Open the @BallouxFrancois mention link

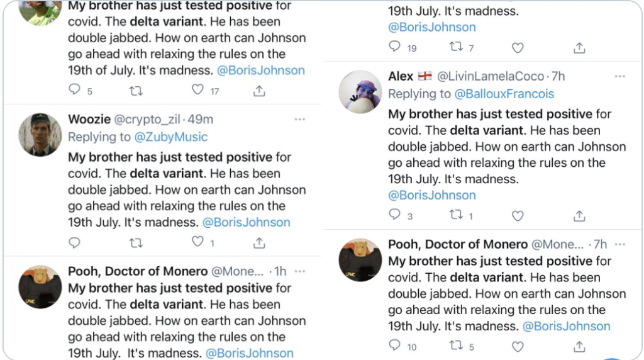coord(504,94)
